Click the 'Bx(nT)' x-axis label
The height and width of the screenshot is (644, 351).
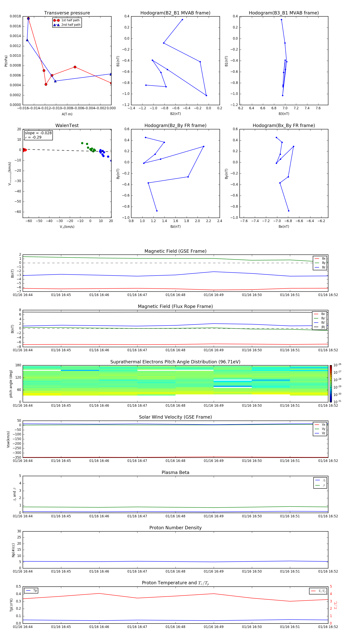(284, 227)
